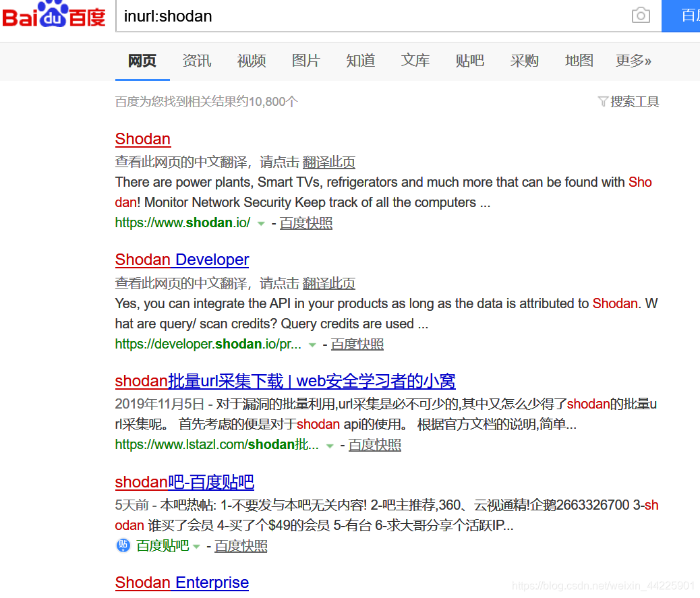Open camera image search icon

coord(641,16)
